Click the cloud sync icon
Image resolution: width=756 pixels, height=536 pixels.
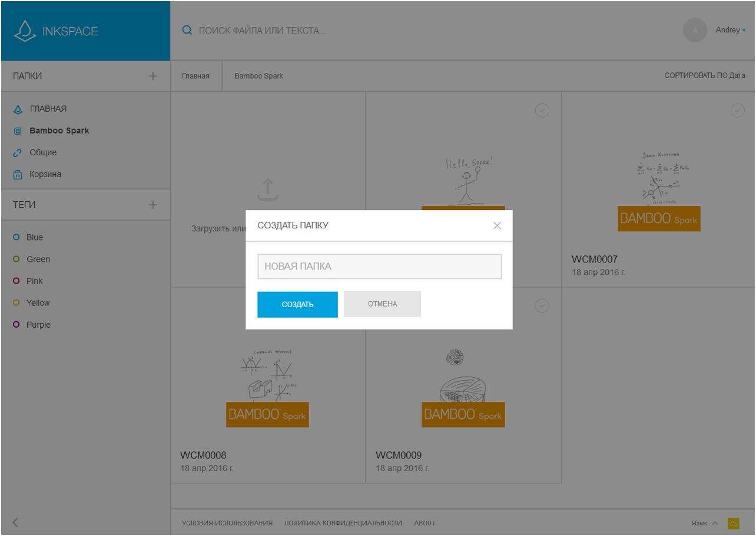(734, 523)
